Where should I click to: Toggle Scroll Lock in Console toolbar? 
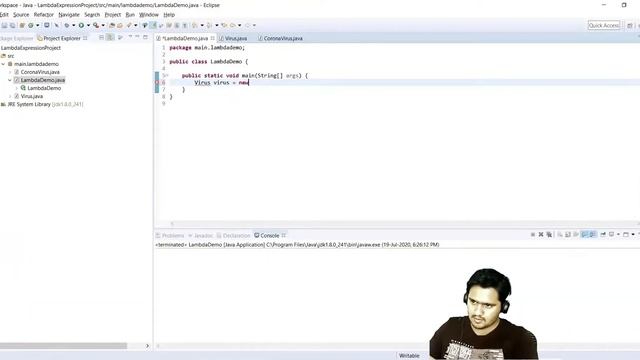click(x=568, y=234)
